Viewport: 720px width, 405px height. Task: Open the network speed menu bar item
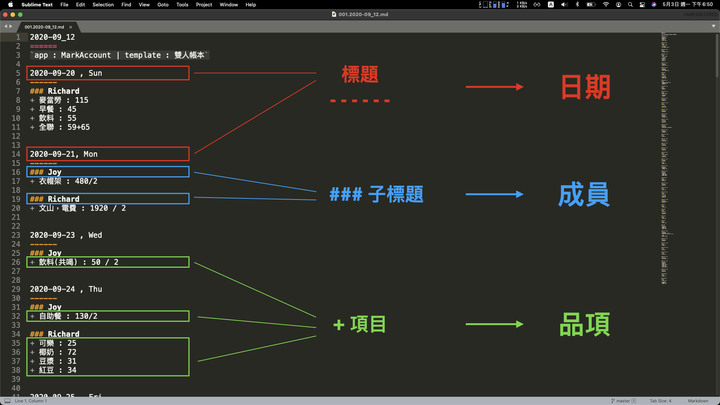522,5
